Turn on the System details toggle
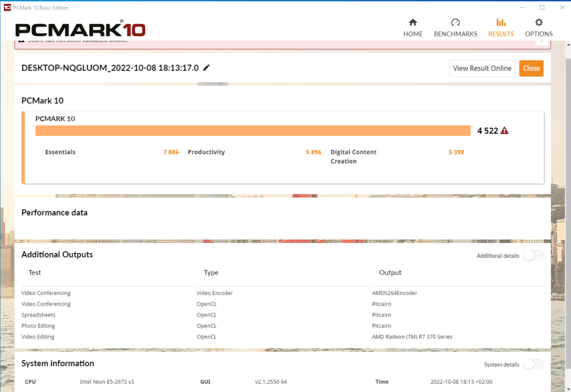 pos(533,364)
